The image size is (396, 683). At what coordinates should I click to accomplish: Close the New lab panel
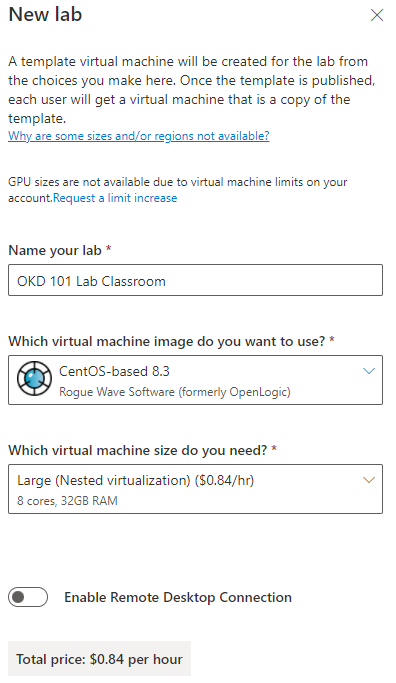tap(376, 15)
